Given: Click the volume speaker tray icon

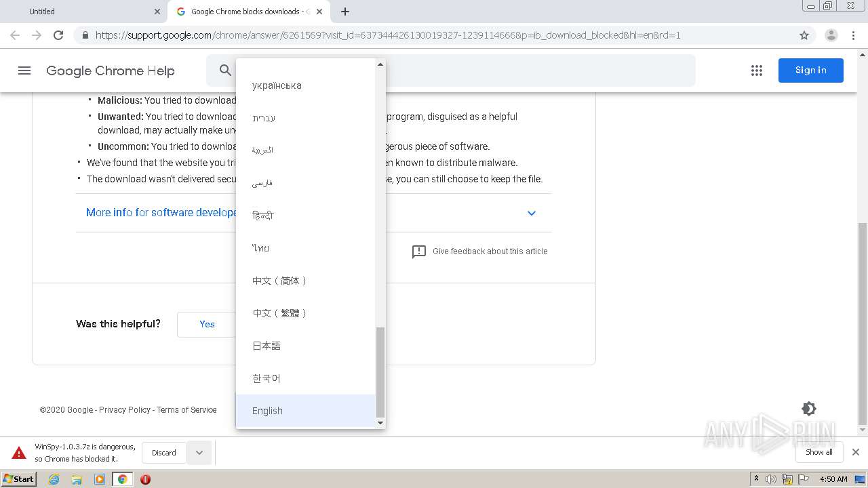Looking at the screenshot, I should [x=771, y=479].
